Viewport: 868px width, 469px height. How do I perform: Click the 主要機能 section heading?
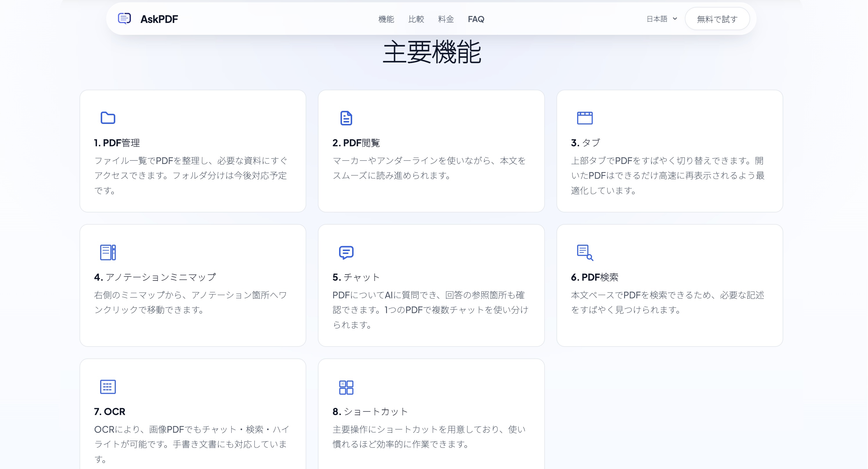click(432, 52)
